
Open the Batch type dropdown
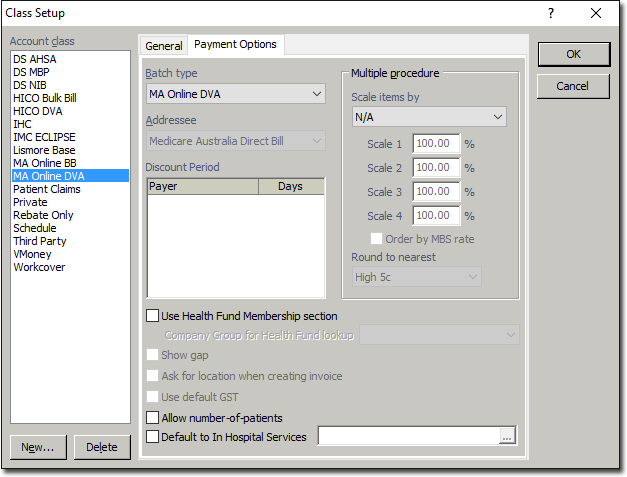pos(235,94)
